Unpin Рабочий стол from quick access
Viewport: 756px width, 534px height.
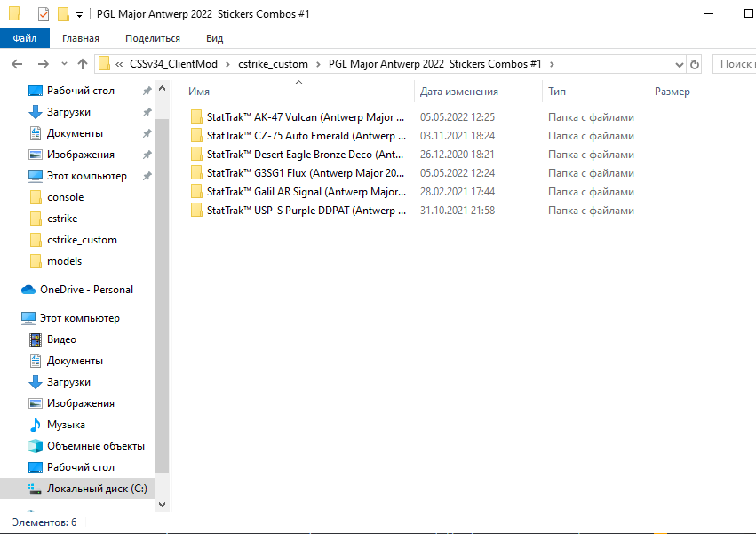147,91
